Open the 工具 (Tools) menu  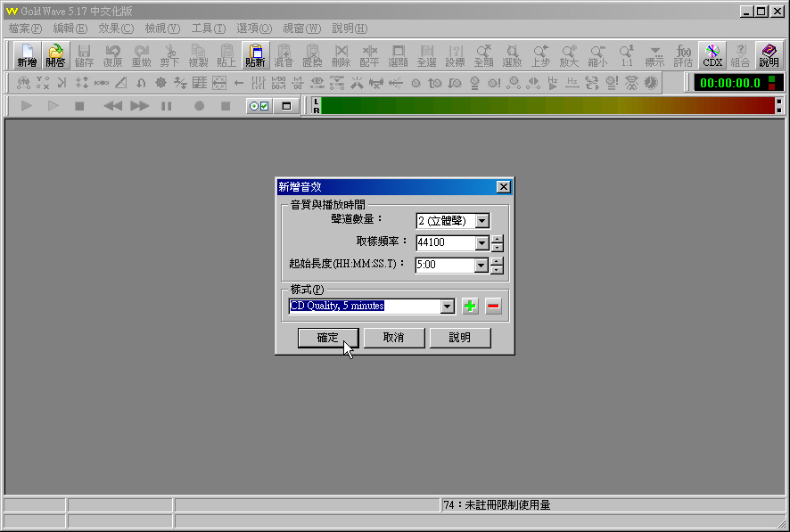(208, 29)
